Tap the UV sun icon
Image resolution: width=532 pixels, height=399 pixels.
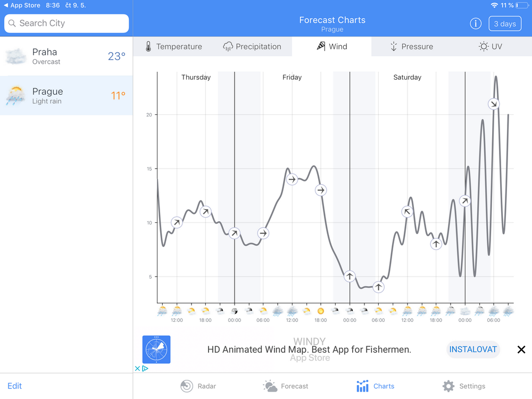[483, 47]
